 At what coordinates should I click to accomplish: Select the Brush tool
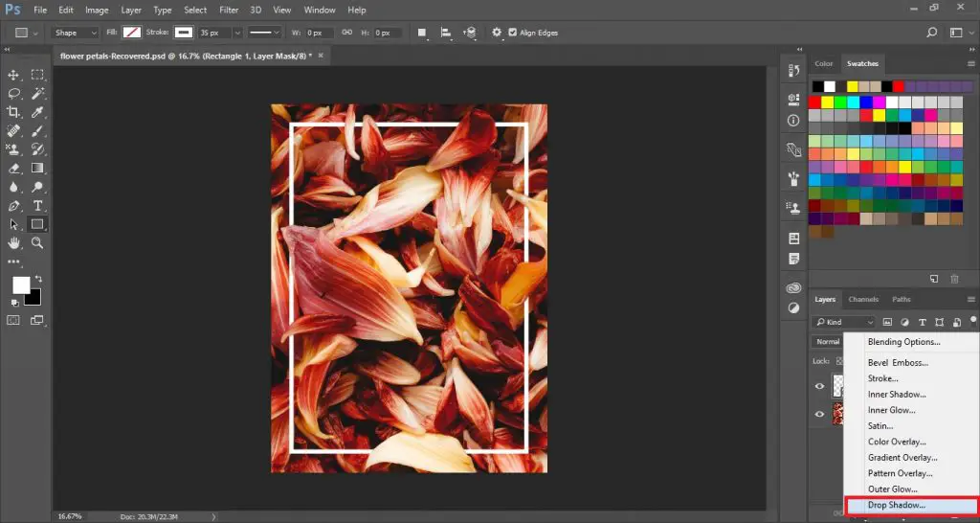click(37, 130)
